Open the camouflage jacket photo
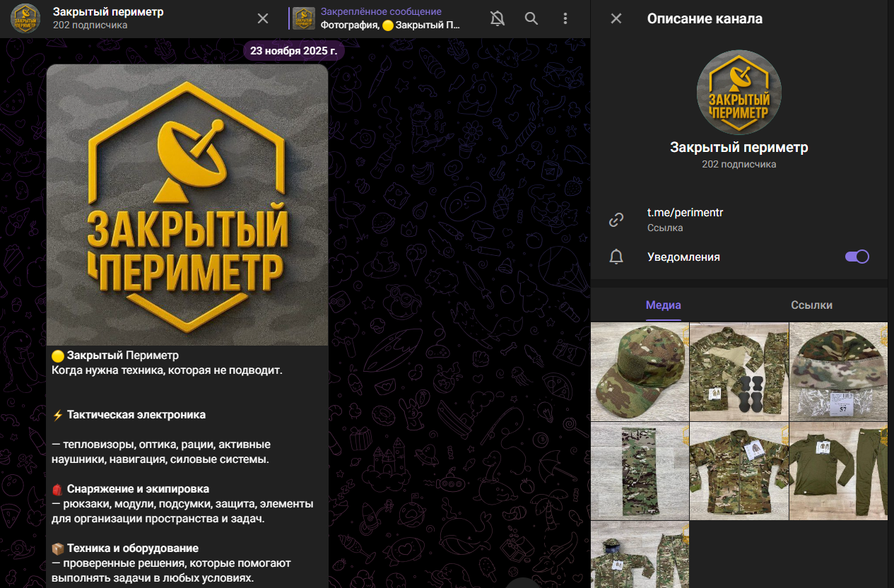Viewport: 894px width, 588px height. pyautogui.click(x=739, y=471)
